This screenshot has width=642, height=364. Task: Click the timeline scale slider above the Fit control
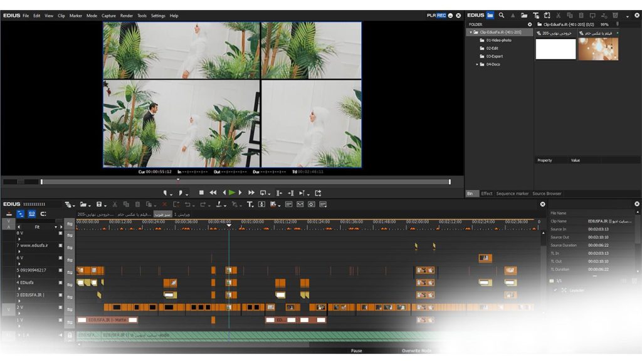pos(39,221)
